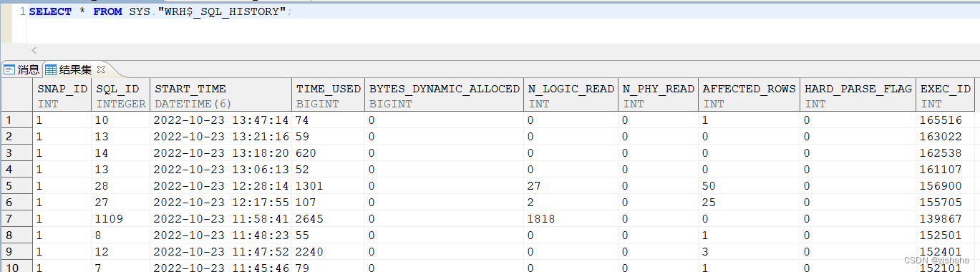The height and width of the screenshot is (272, 980).
Task: Select the SQL_ID column header
Action: click(121, 95)
